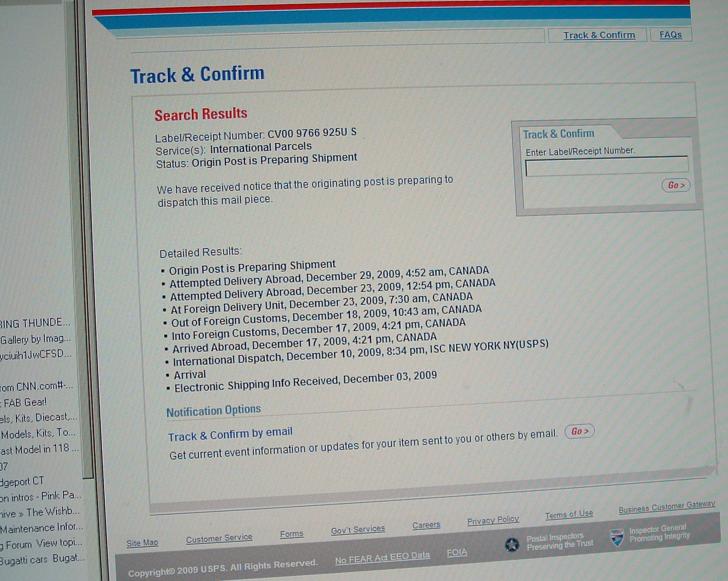Select sidebar item 'The Wishb...'
The width and height of the screenshot is (728, 581).
pyautogui.click(x=53, y=512)
